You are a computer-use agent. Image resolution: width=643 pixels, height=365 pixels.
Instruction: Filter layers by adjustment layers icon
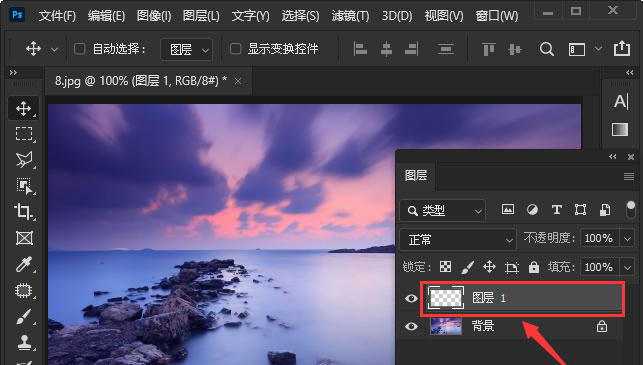[x=532, y=210]
